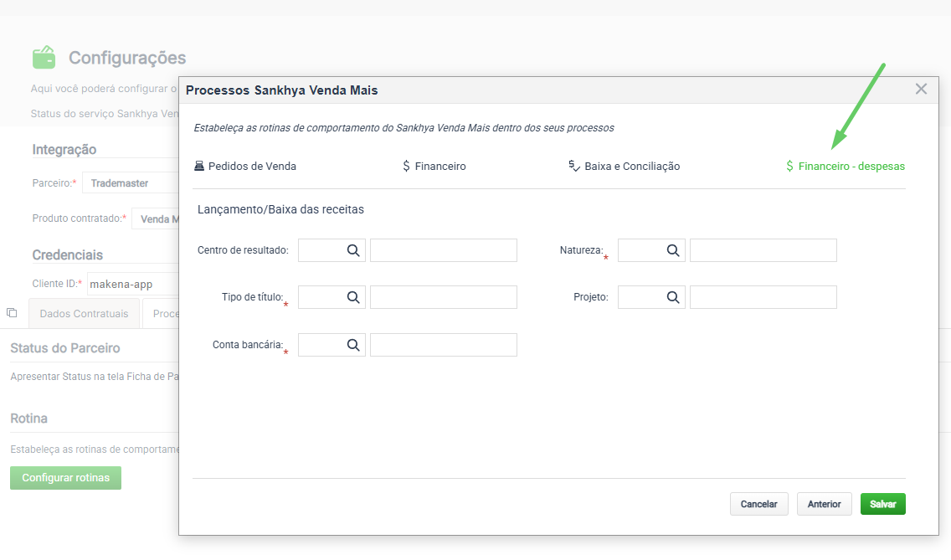Focus Conta bancária description field
This screenshot has width=951, height=560.
point(444,345)
